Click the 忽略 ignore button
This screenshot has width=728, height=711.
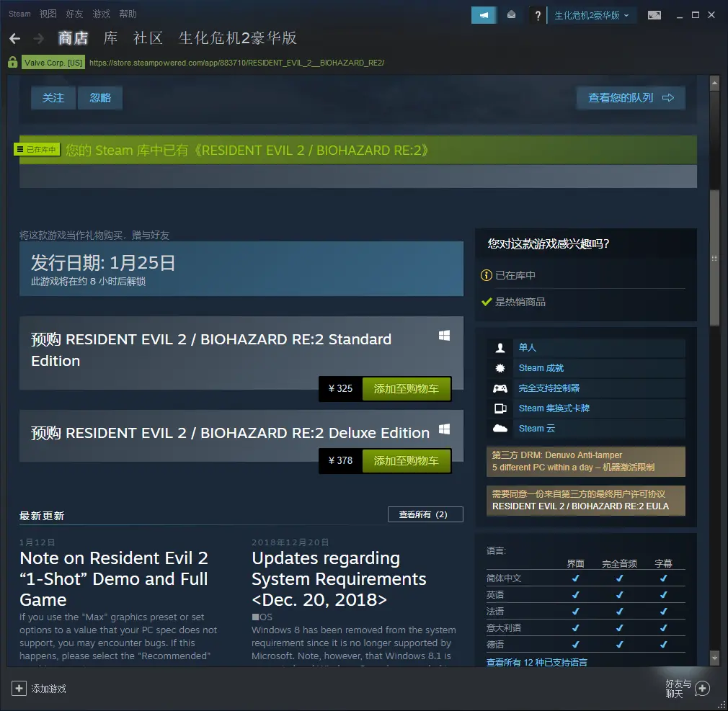(100, 98)
